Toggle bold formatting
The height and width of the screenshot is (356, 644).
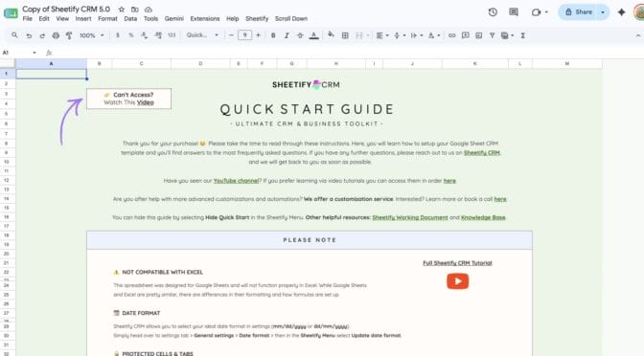coord(273,35)
